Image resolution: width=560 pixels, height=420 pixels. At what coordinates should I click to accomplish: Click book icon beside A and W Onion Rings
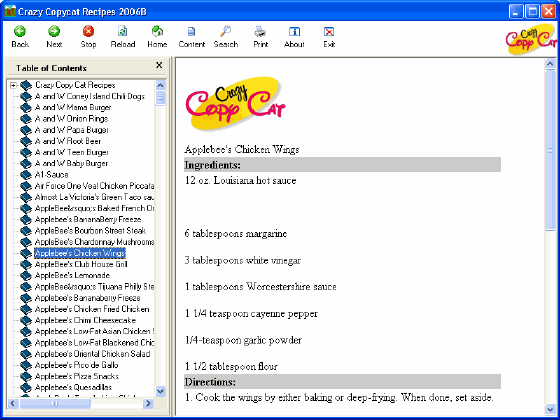pyautogui.click(x=26, y=119)
